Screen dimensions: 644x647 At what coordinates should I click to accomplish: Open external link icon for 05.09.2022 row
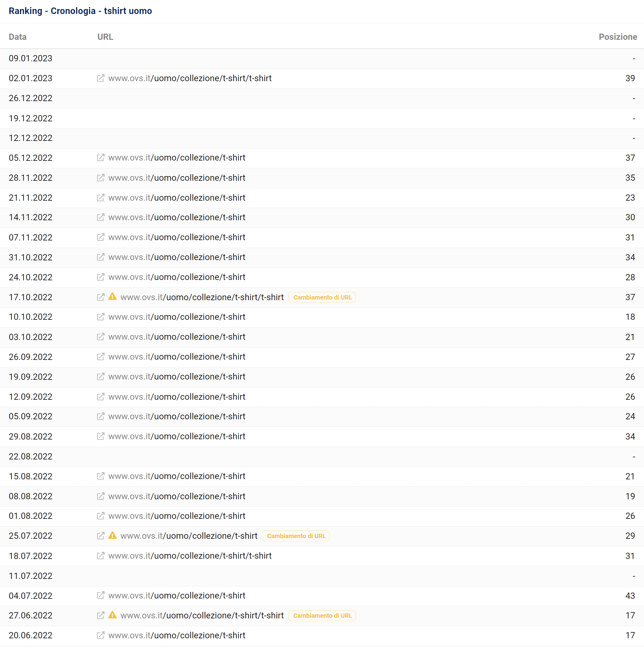pyautogui.click(x=100, y=416)
